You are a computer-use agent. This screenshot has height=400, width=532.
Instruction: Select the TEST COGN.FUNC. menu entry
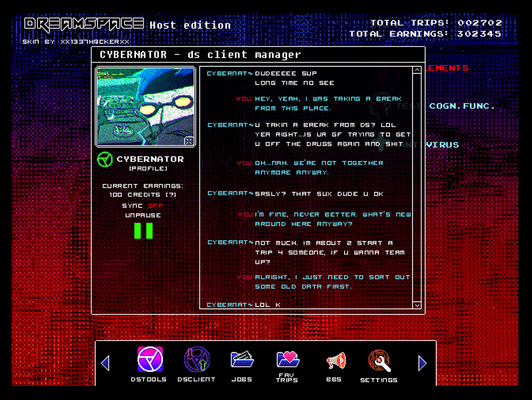point(461,106)
